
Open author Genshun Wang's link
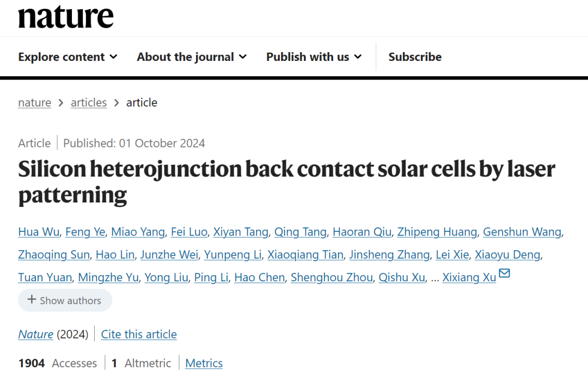pos(522,232)
